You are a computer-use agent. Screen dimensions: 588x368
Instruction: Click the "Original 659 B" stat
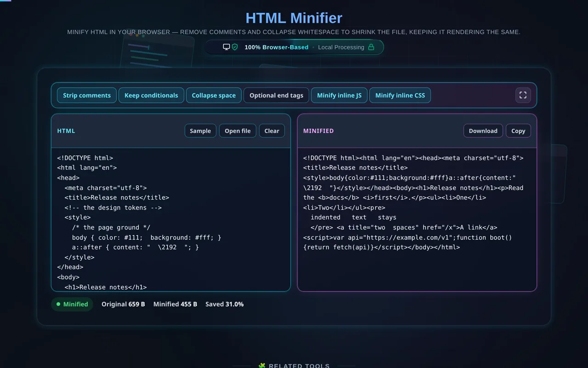123,304
